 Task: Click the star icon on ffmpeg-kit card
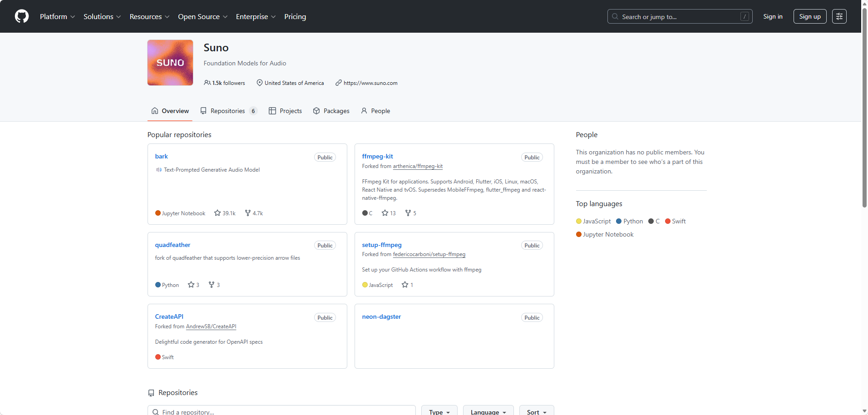pos(385,213)
